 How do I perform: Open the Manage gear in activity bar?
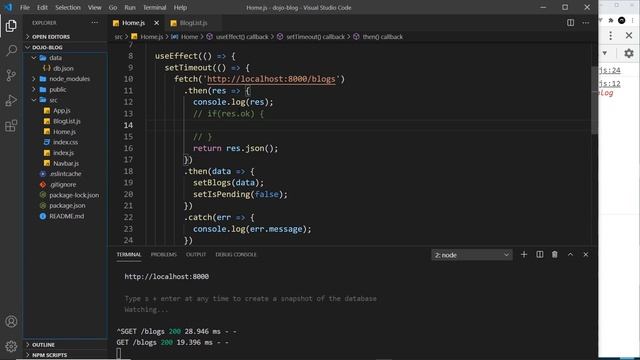[11, 346]
